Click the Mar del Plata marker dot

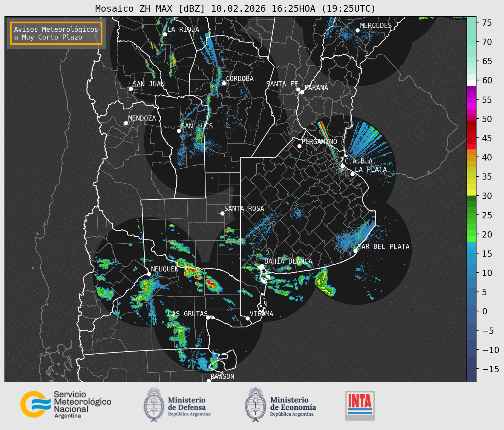356,251
